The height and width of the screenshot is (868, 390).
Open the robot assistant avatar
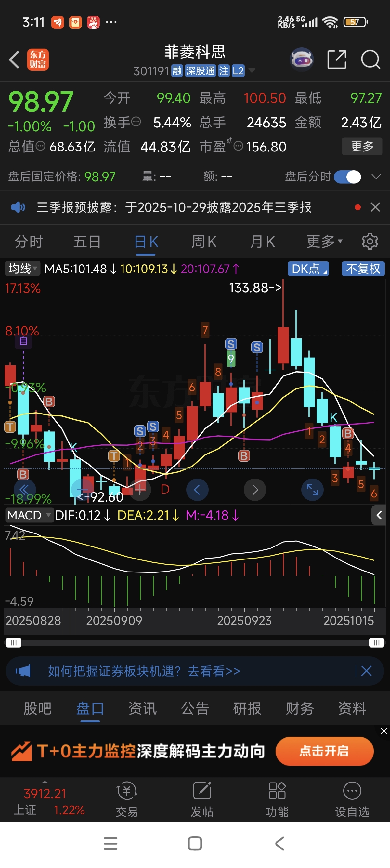302,59
